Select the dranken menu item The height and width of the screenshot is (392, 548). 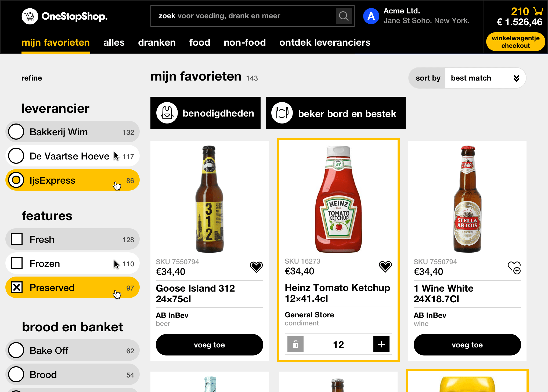[157, 42]
